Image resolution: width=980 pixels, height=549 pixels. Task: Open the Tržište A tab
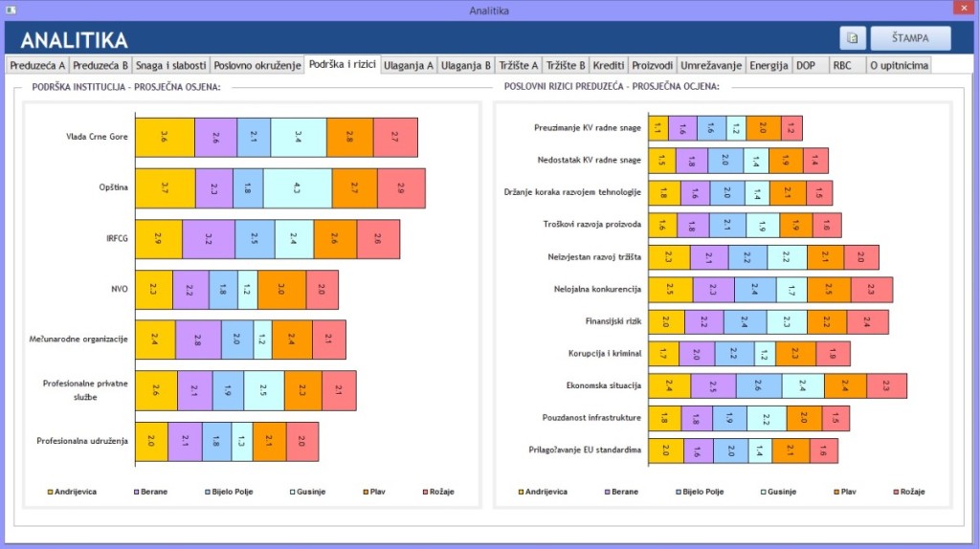[519, 66]
